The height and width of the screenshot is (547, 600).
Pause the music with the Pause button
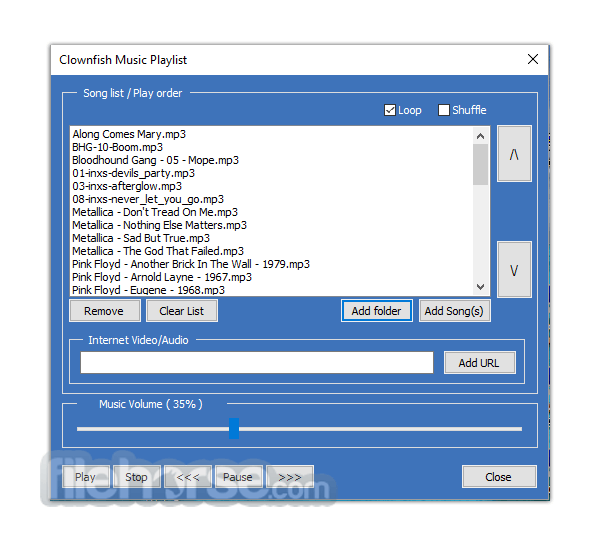239,477
